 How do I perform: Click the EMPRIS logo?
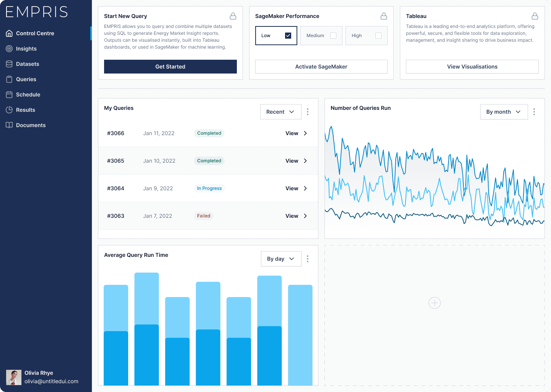point(37,12)
